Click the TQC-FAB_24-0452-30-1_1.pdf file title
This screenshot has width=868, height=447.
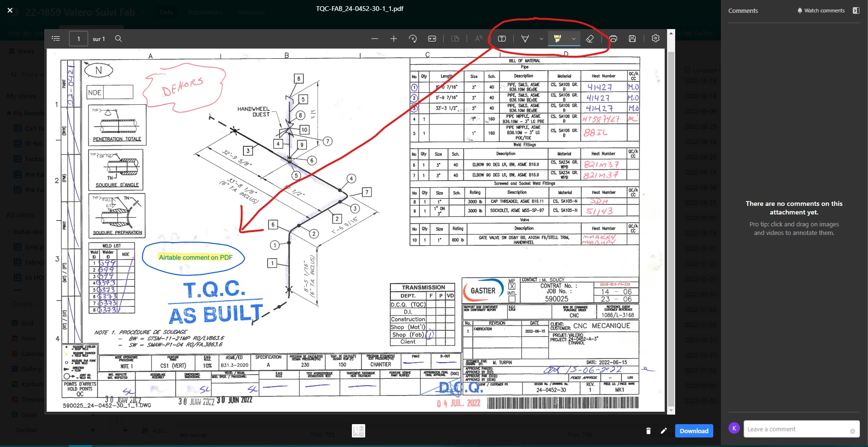(x=359, y=9)
